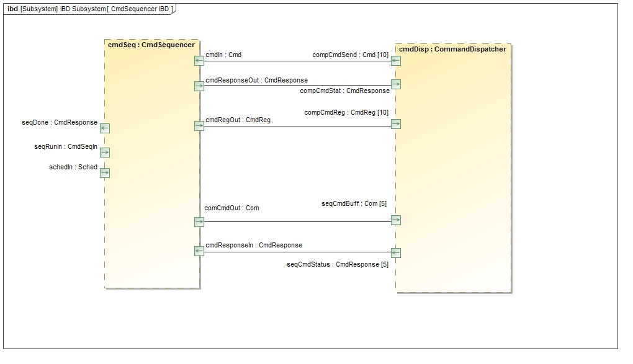Click the cmdIn port on cmdSeq
The image size is (633, 364).
coord(199,61)
